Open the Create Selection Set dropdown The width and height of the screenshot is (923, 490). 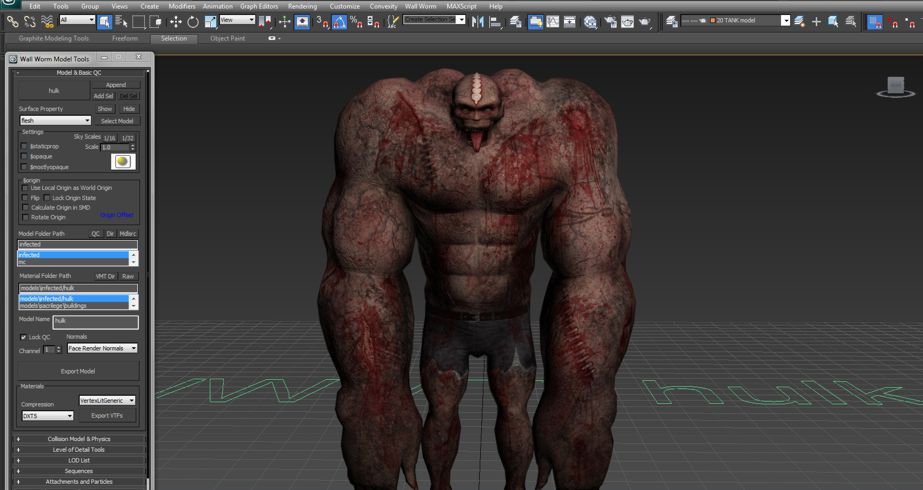(434, 19)
